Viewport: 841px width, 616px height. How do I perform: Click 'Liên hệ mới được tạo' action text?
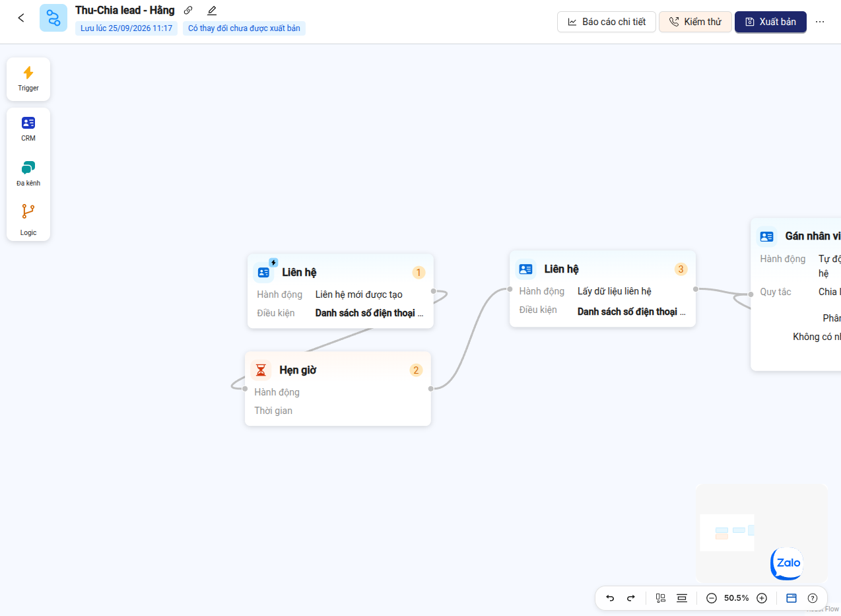coord(359,294)
